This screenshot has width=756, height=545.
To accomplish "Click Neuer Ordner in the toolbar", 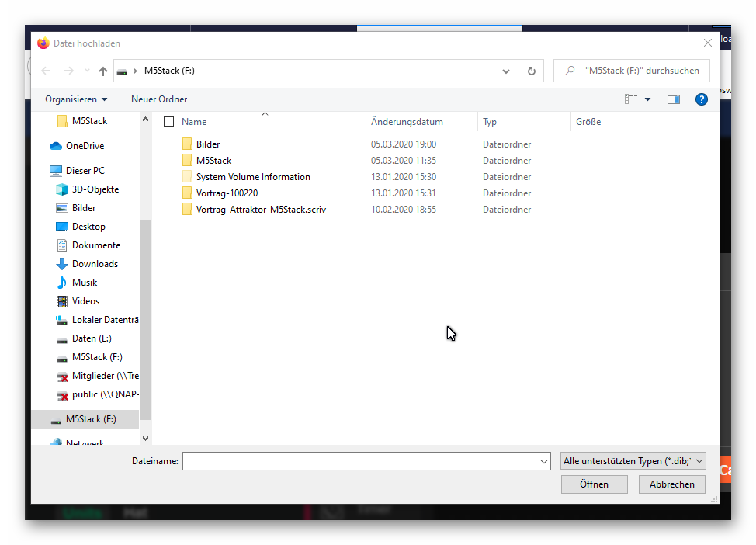I will 159,99.
